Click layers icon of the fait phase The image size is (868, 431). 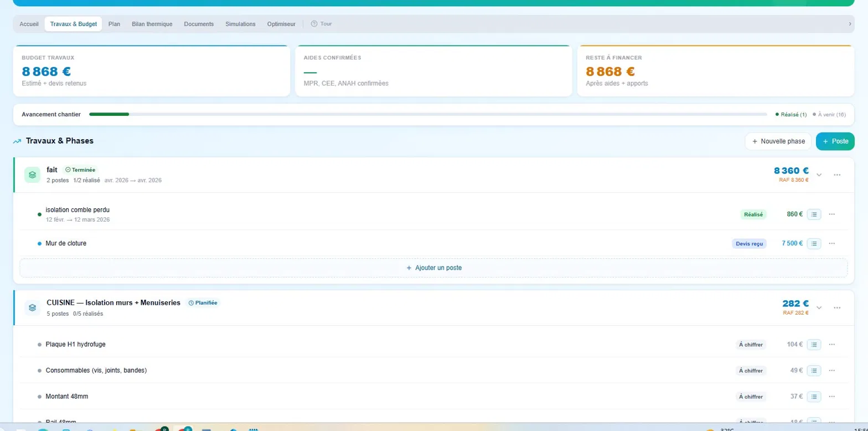[32, 175]
